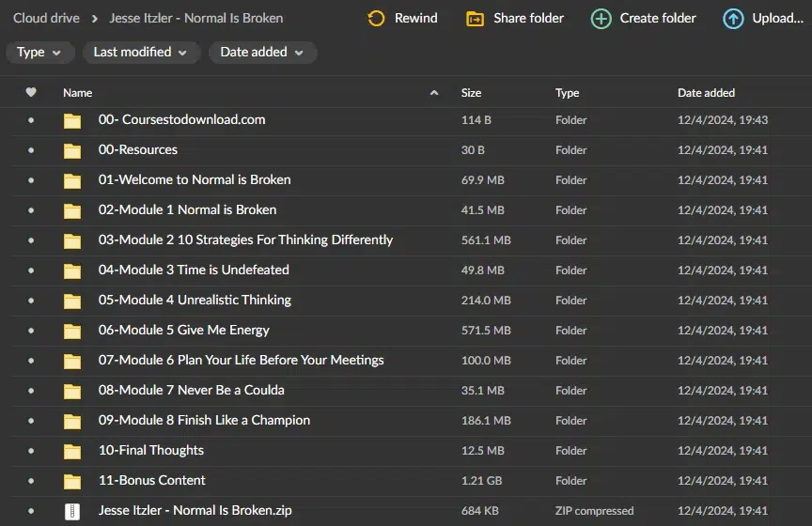This screenshot has height=526, width=812.
Task: Click the Share folder button label
Action: click(x=528, y=18)
